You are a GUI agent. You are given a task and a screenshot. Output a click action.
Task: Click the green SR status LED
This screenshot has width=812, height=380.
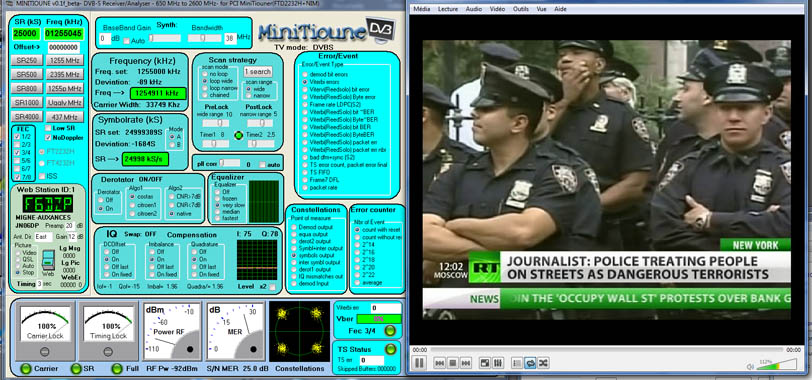pos(76,369)
